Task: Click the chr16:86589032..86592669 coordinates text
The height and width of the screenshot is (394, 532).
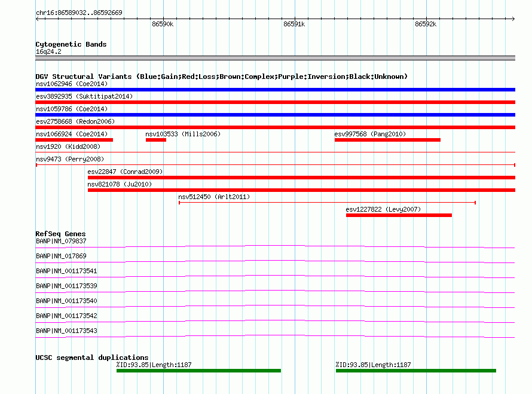Action: [x=79, y=13]
